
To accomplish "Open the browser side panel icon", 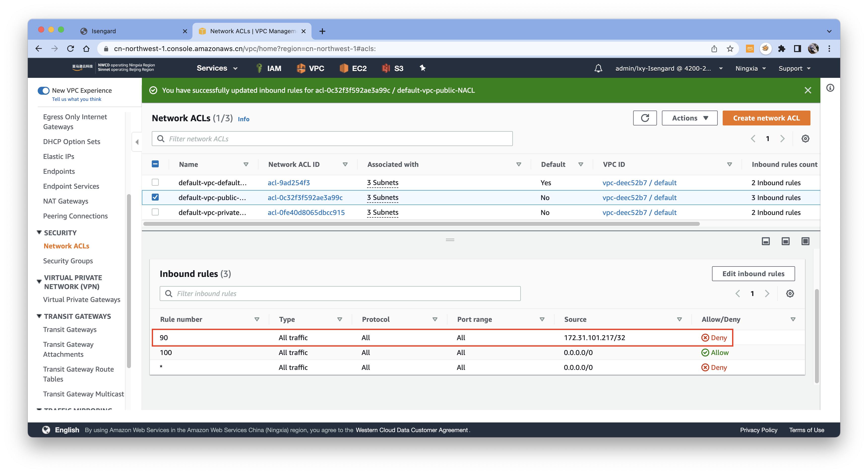I will tap(797, 49).
